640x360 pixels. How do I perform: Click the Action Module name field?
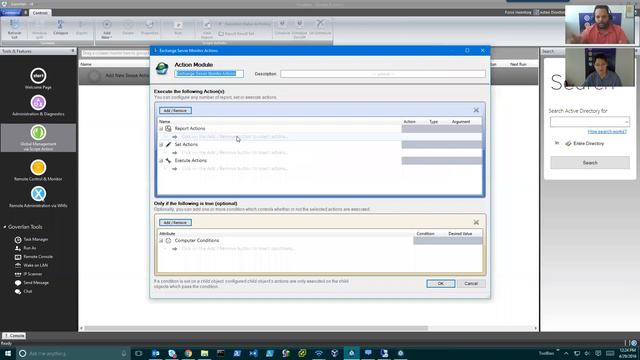point(209,73)
